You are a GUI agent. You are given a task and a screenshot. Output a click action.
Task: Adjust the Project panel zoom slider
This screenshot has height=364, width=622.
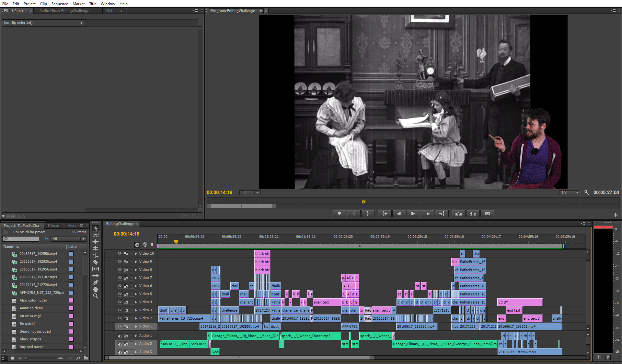27,358
